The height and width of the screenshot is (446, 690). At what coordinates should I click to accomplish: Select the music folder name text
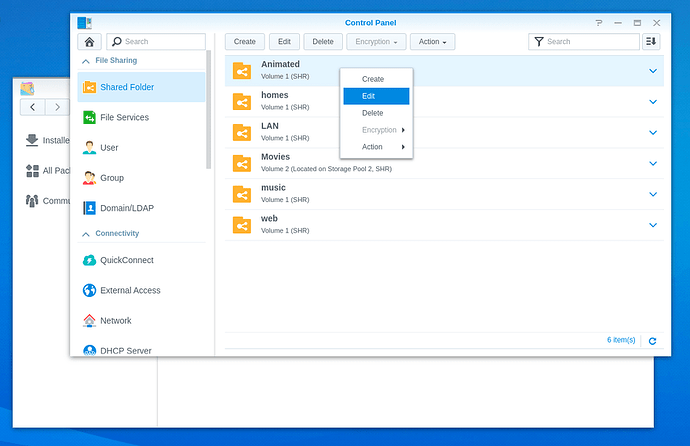click(273, 188)
